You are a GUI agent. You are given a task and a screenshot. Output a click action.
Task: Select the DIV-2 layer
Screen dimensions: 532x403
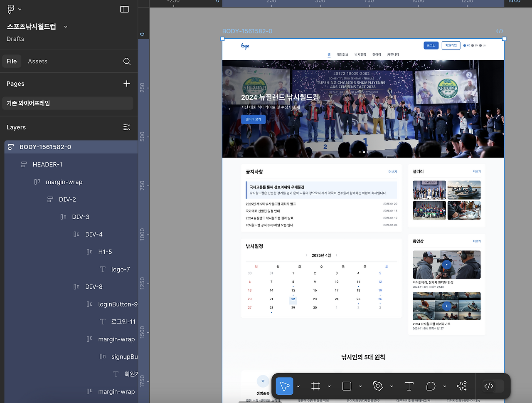pyautogui.click(x=67, y=199)
